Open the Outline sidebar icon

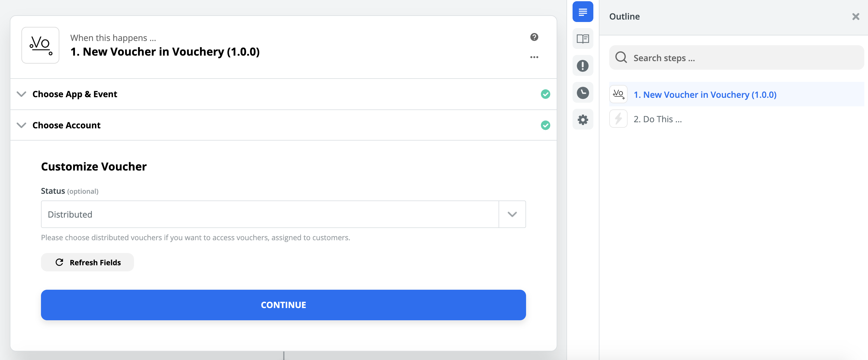point(583,12)
